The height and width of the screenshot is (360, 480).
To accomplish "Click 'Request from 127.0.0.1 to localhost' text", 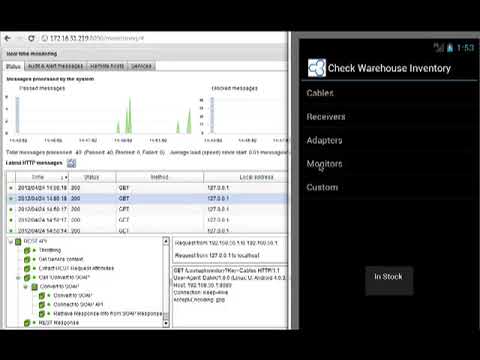I will pos(217,256).
